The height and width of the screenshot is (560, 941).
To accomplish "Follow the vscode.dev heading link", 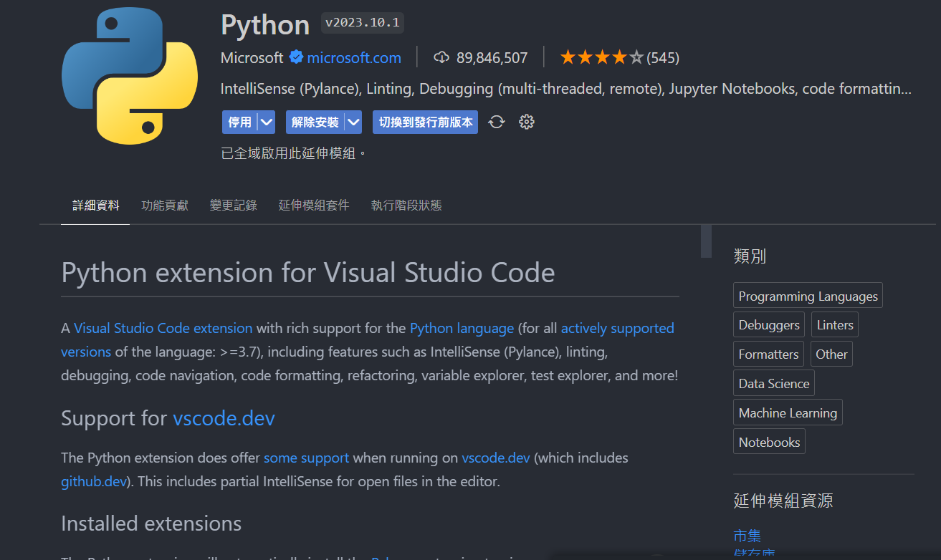I will pos(224,418).
